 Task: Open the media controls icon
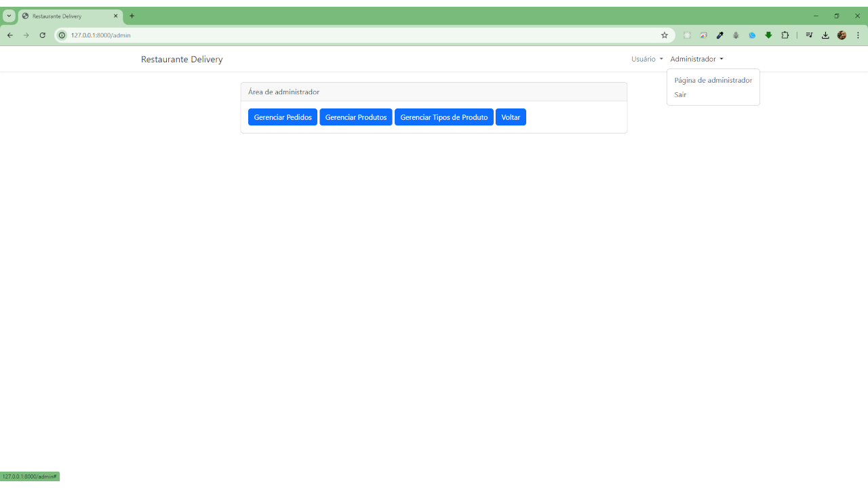click(809, 35)
